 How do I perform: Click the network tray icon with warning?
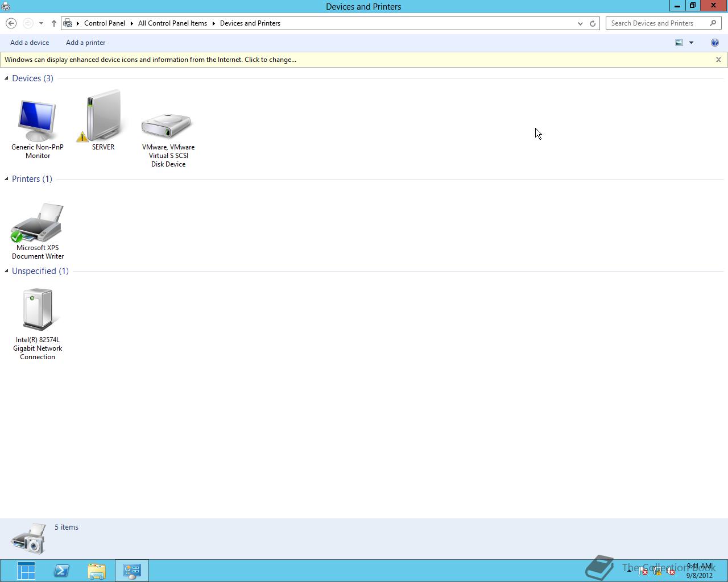coord(657,571)
